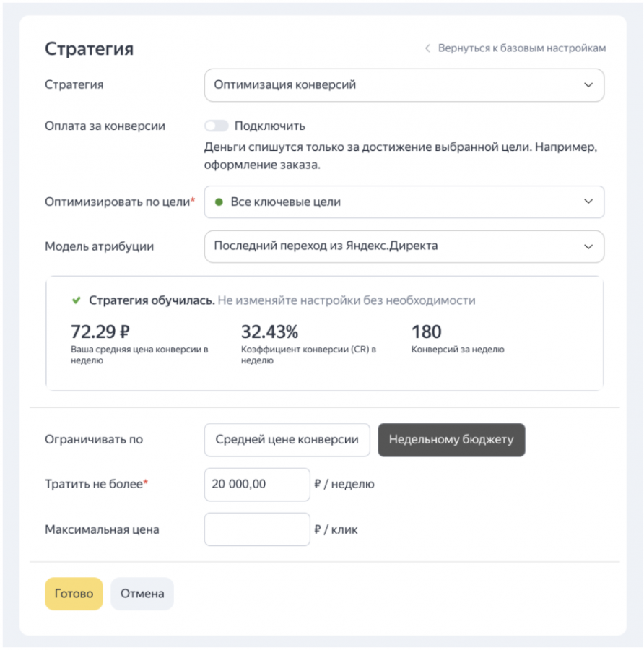Select Недельному бюджету option

tap(451, 440)
